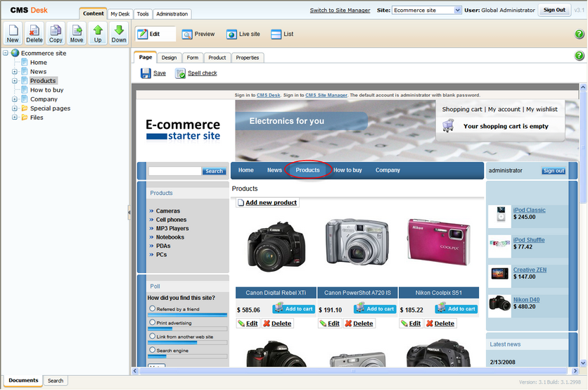Image resolution: width=588 pixels, height=390 pixels.
Task: Click Products in site navigation menu
Action: pos(307,170)
